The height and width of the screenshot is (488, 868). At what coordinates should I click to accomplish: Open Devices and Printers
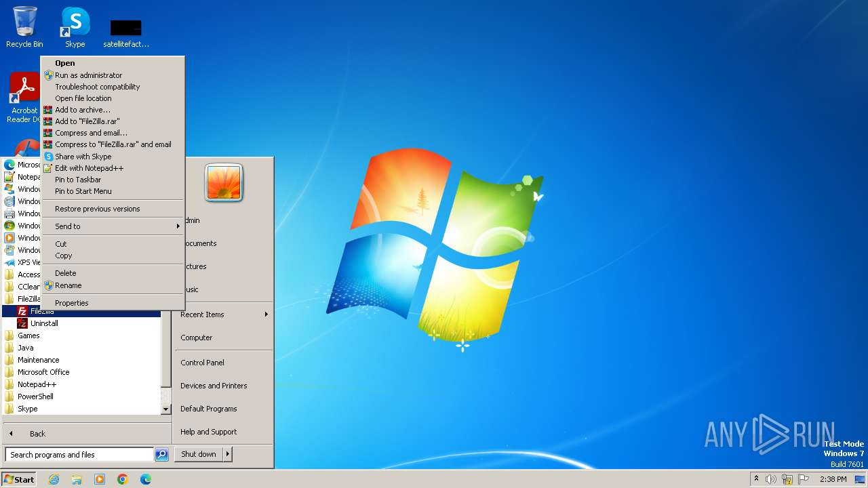click(224, 386)
